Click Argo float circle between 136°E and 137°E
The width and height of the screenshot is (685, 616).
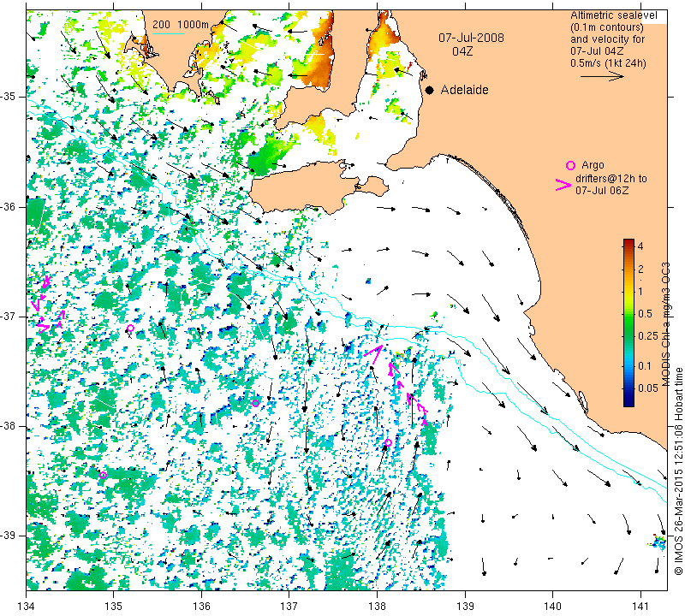point(255,403)
